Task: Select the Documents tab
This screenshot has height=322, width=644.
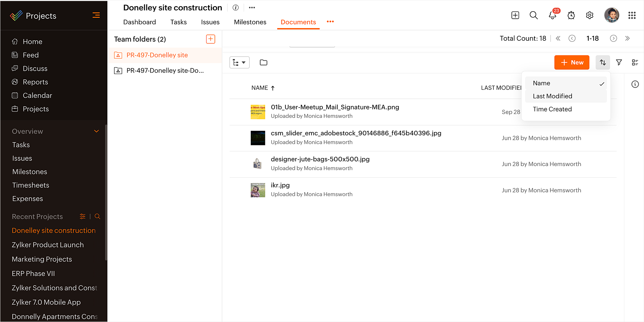Action: click(x=298, y=22)
